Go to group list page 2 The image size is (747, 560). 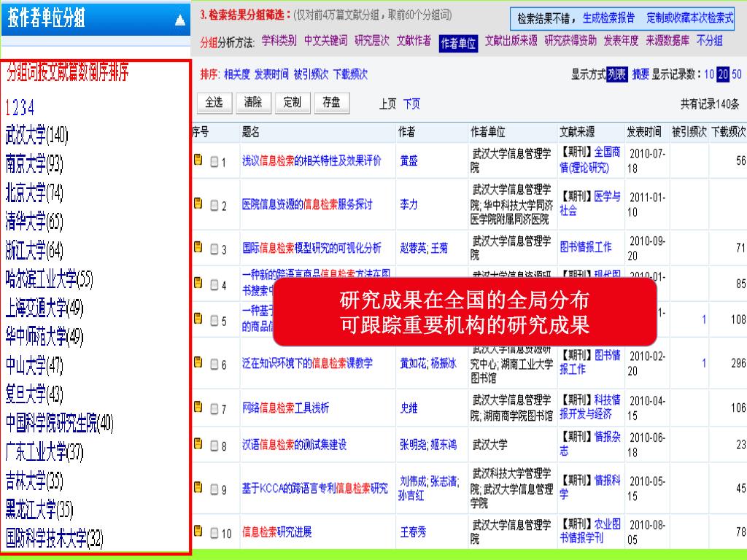point(16,108)
